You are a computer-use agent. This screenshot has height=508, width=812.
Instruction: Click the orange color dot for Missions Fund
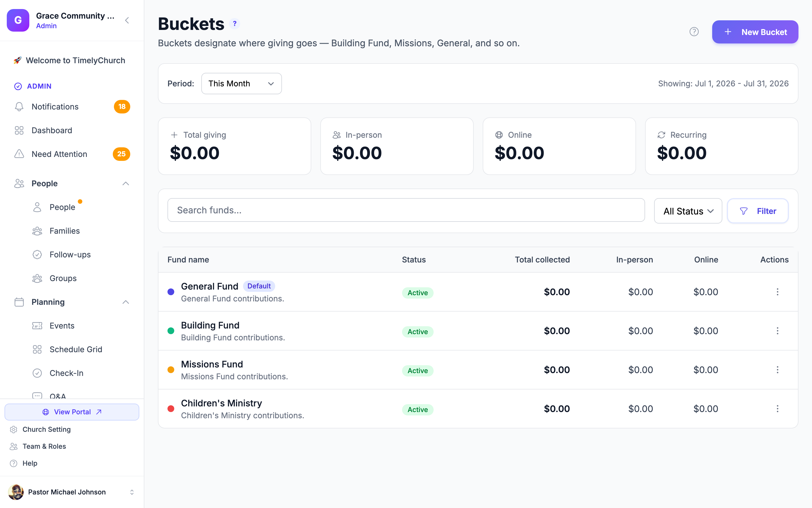[x=171, y=370]
